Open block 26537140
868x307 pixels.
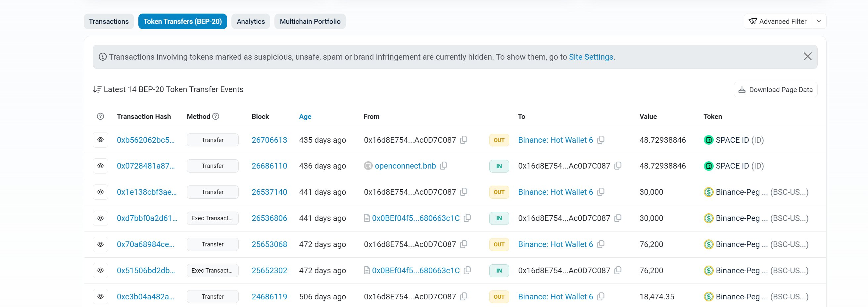(x=269, y=192)
